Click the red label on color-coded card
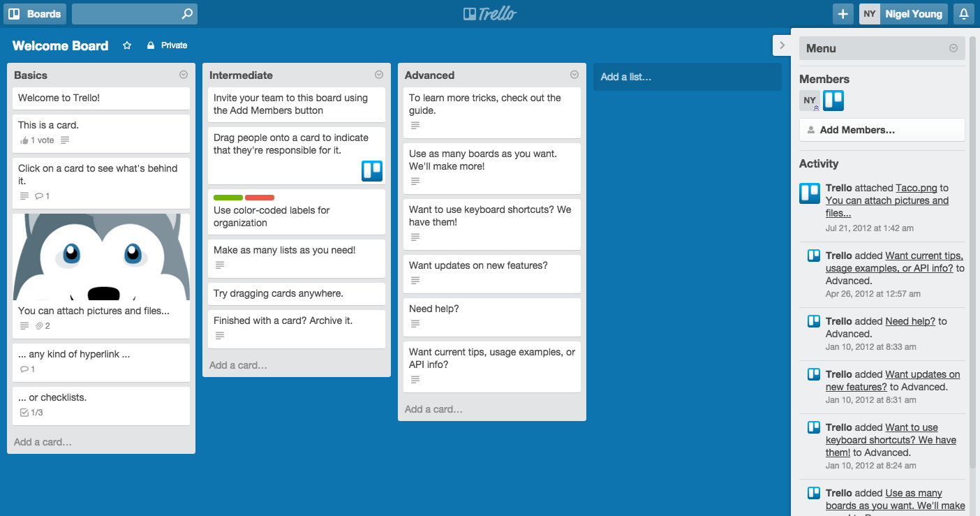This screenshot has width=980, height=516. [x=260, y=198]
